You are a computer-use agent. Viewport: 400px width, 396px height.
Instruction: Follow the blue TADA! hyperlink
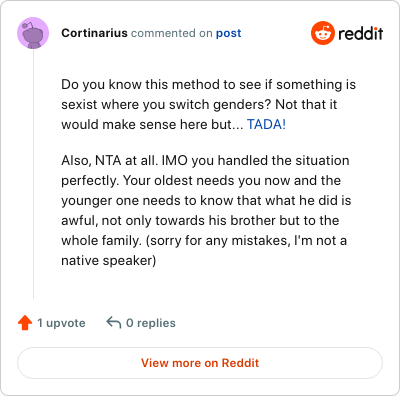(266, 124)
